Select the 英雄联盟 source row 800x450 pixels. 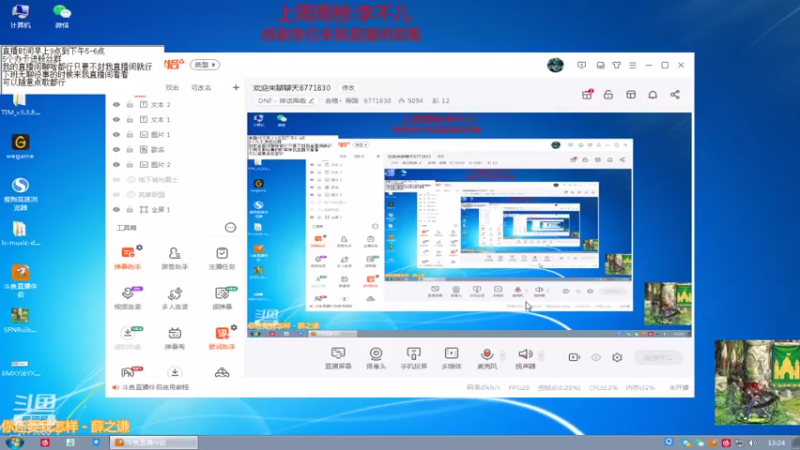coord(175,194)
